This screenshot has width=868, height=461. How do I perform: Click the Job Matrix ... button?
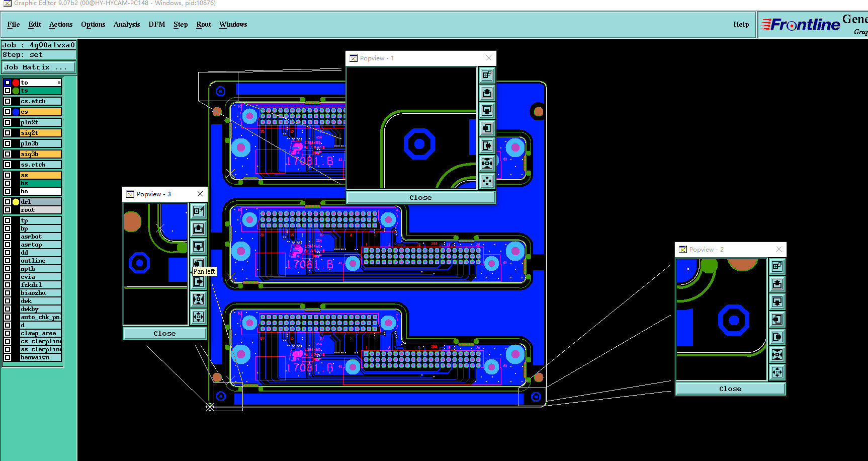coord(39,67)
